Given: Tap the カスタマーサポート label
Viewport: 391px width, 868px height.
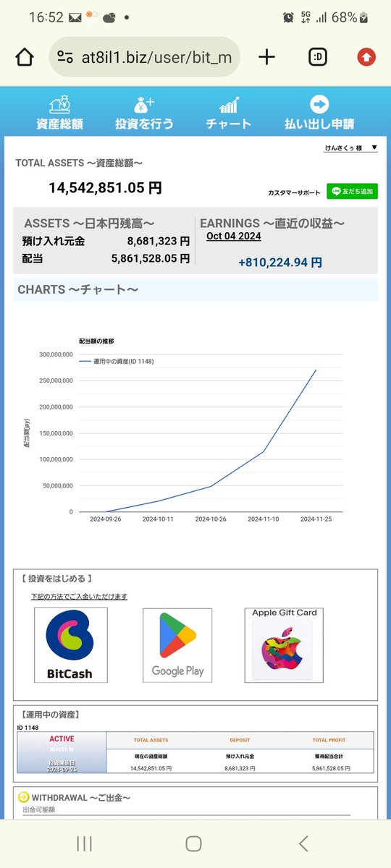Looking at the screenshot, I should [294, 192].
